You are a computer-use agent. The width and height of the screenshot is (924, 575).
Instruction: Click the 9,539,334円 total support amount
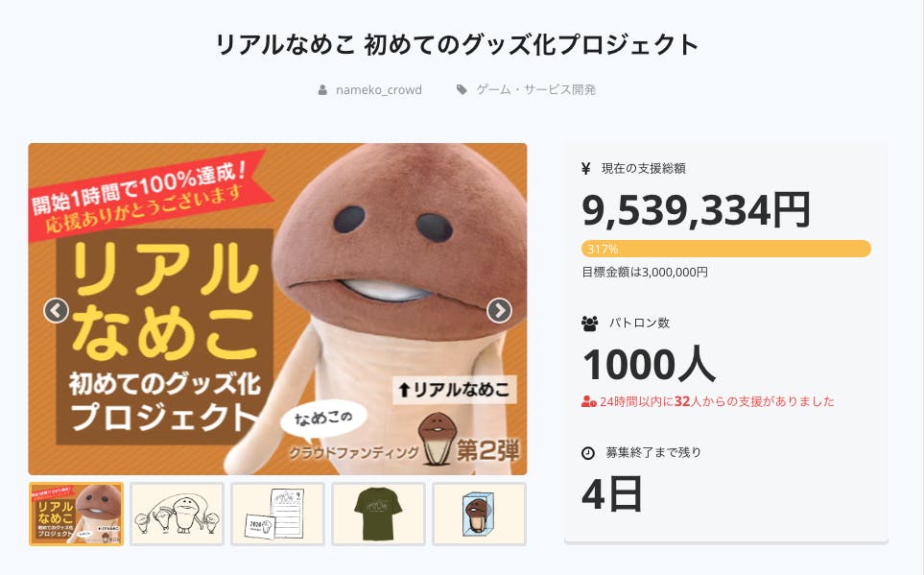tap(696, 210)
